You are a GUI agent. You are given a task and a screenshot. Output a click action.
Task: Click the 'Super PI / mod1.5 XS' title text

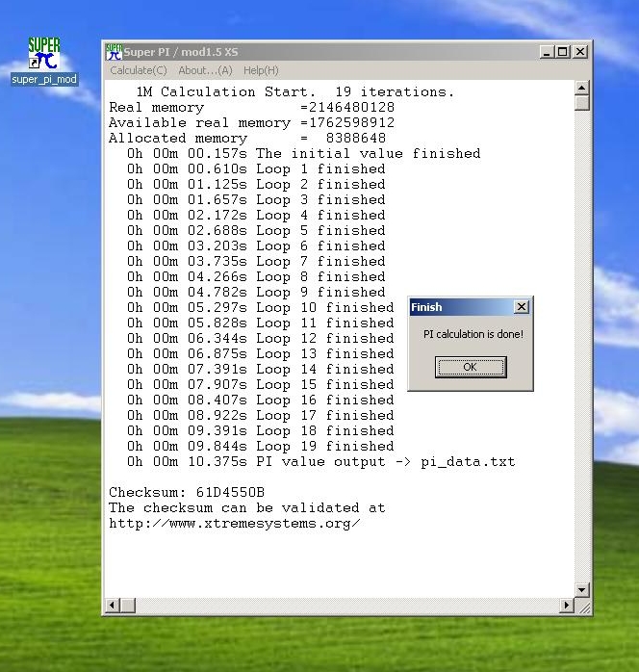click(181, 52)
